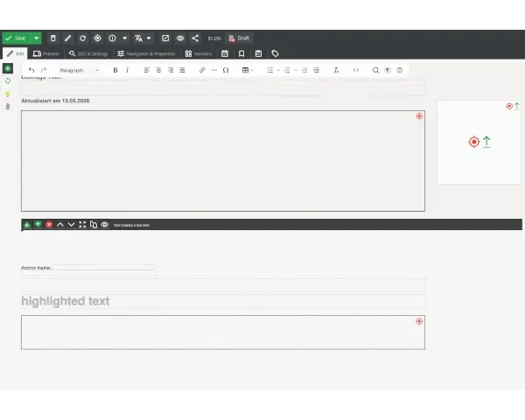
Task: Click the open in new window icon
Action: [x=165, y=38]
